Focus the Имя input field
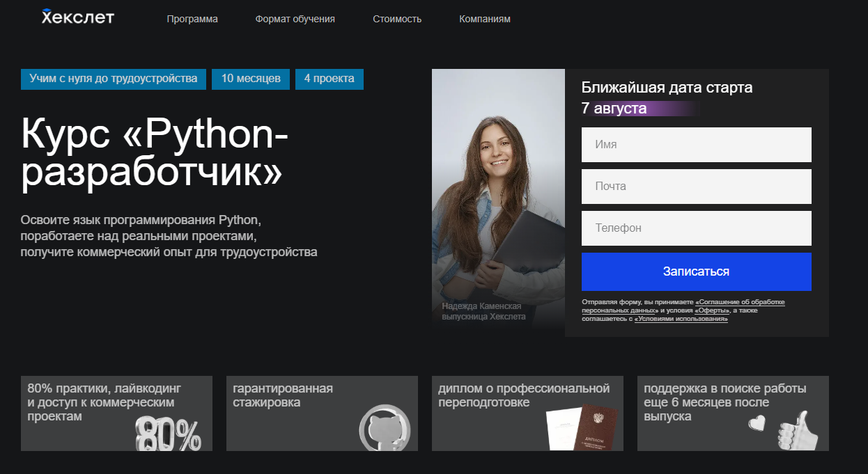 pyautogui.click(x=697, y=145)
